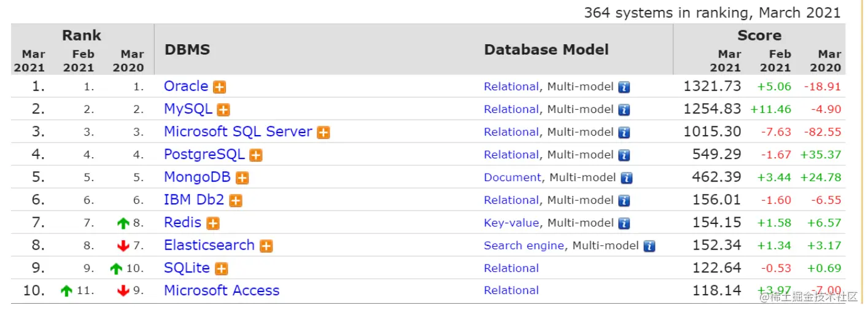This screenshot has width=868, height=313.
Task: Expand the orange plus next to MongoDB
Action: [242, 178]
